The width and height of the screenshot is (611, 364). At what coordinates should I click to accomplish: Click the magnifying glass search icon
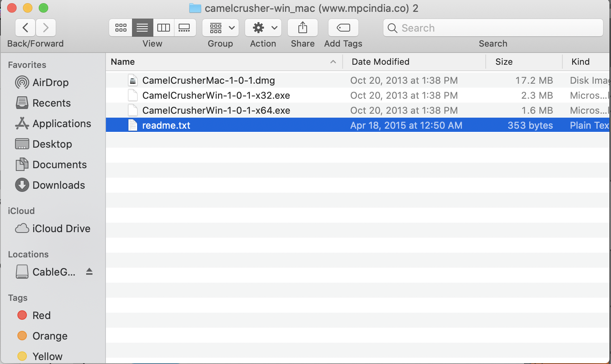(392, 28)
